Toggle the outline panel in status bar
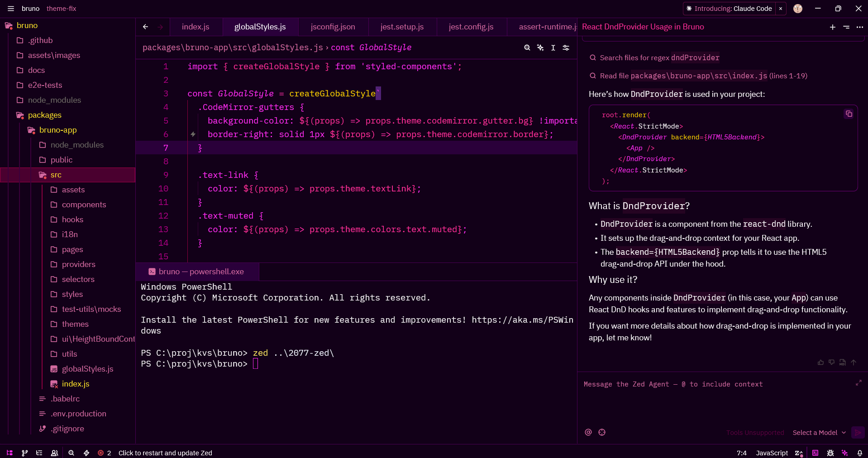This screenshot has width=868, height=458. point(39,453)
